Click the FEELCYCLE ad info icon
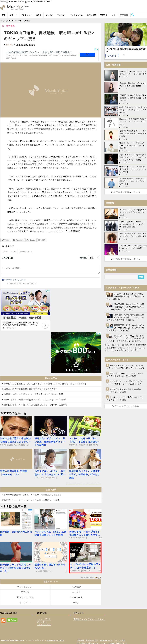Screen dimensions: 147x644 (97, 333)
